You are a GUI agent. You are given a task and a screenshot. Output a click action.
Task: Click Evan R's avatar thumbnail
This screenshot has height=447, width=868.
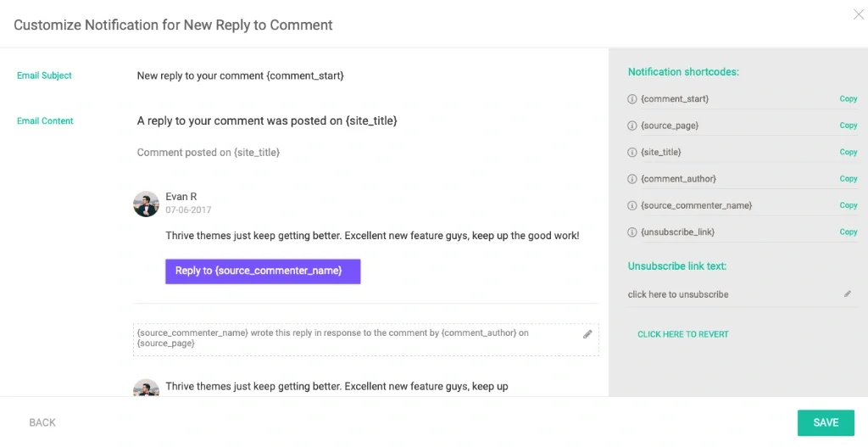tap(147, 204)
